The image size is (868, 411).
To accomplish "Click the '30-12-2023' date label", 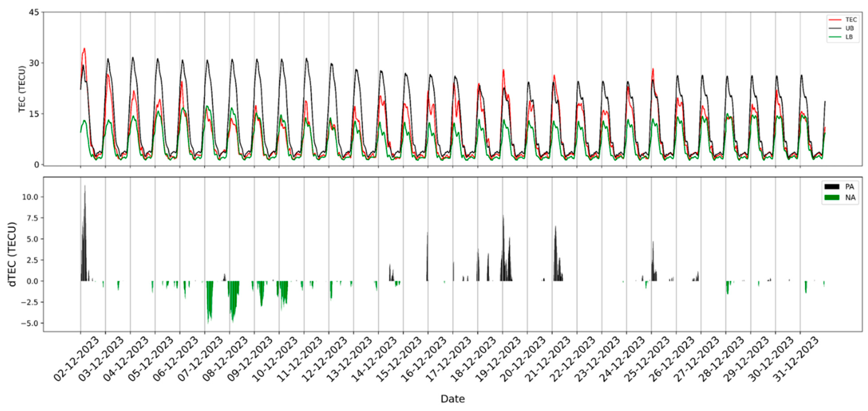I will 772,360.
